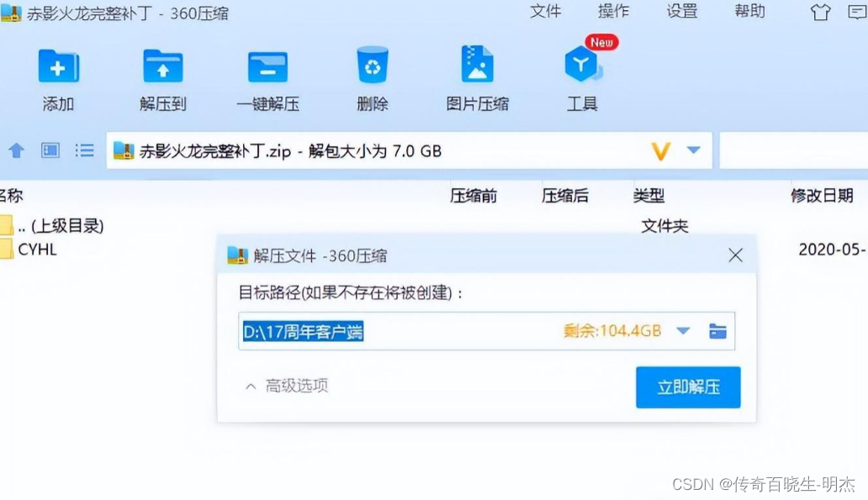Sort the file list by the 类型 column
This screenshot has height=500, width=868.
tap(648, 195)
